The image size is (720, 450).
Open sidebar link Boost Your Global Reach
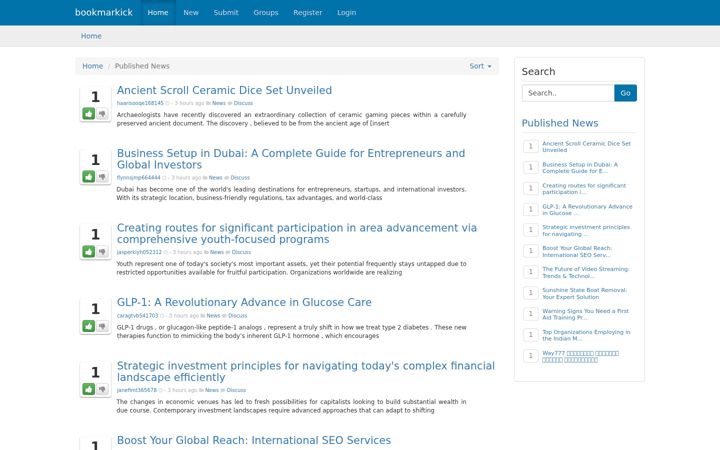pyautogui.click(x=577, y=251)
